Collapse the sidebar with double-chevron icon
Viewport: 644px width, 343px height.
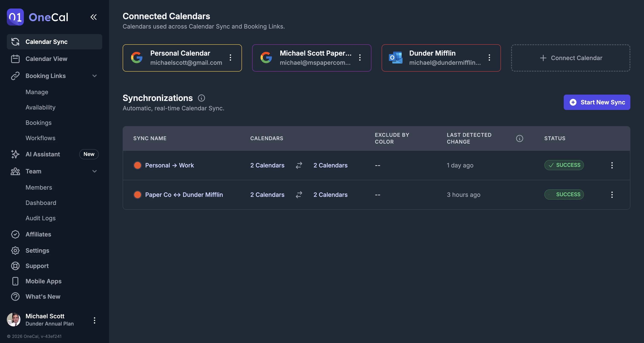[93, 17]
